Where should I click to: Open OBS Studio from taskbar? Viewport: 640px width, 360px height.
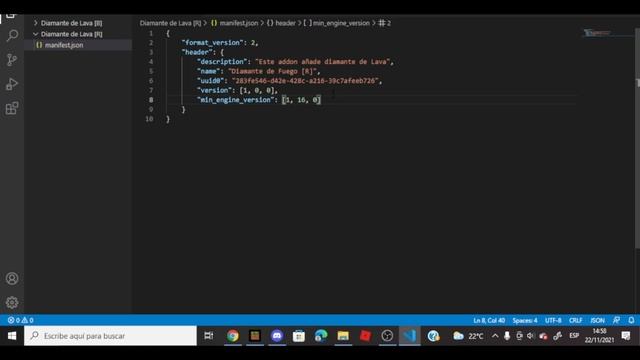coord(387,336)
